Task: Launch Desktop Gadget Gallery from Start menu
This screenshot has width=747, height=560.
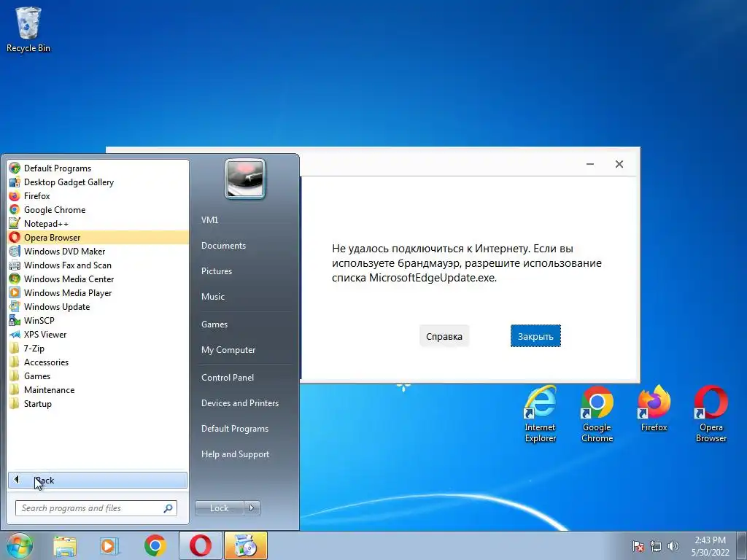Action: pyautogui.click(x=98, y=182)
